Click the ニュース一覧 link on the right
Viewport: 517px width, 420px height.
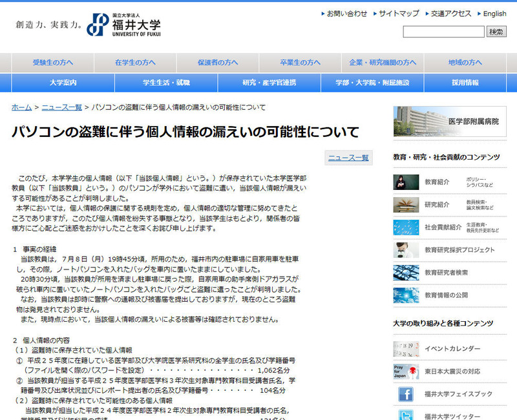pos(348,158)
